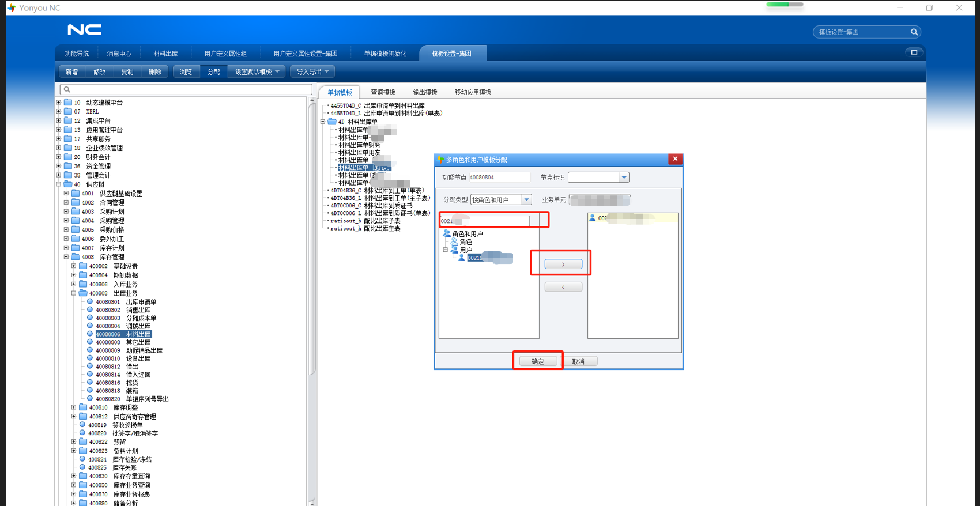The image size is (980, 506).
Task: Open the 节点标识 dropdown
Action: (624, 178)
